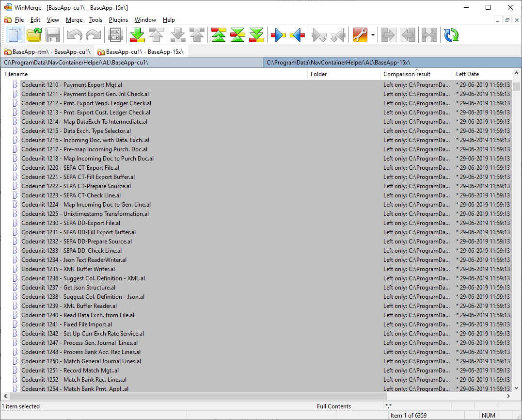Image resolution: width=522 pixels, height=420 pixels.
Task: Open the Edit menu
Action: (35, 20)
